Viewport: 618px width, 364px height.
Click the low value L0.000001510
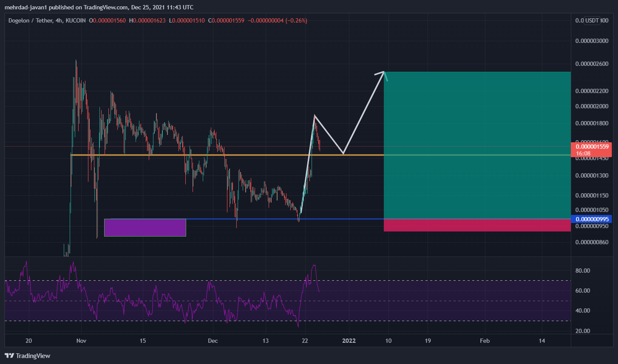(187, 20)
